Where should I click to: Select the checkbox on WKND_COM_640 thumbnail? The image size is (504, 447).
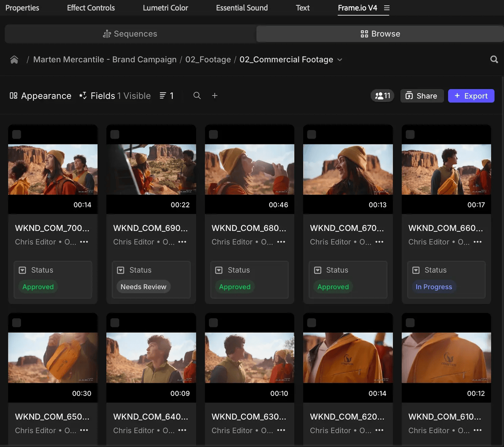[x=114, y=322]
